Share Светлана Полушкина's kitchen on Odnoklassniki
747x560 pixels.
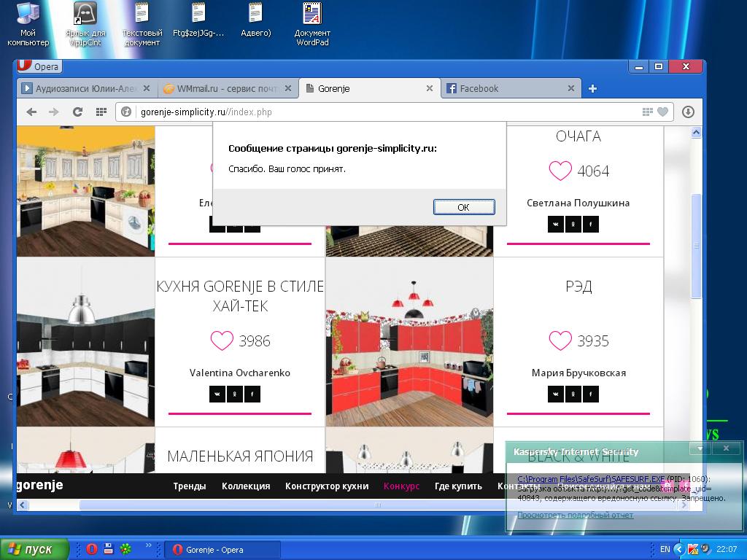click(x=573, y=225)
